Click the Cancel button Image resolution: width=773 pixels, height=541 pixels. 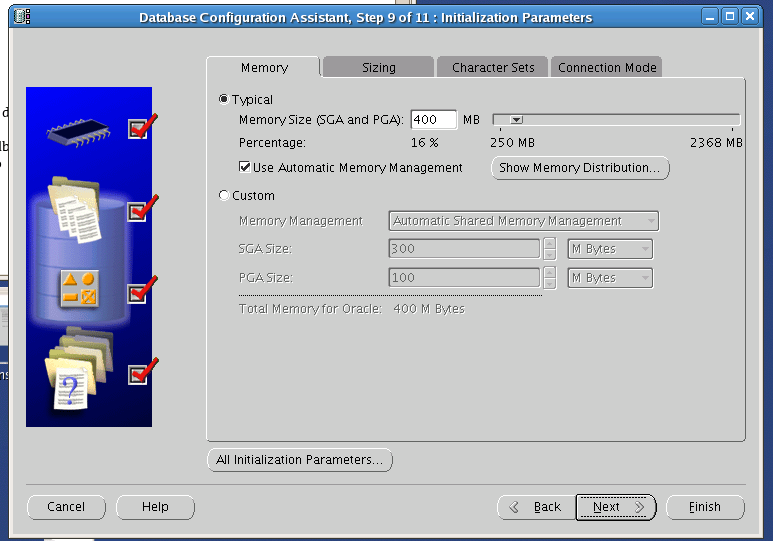pos(66,507)
